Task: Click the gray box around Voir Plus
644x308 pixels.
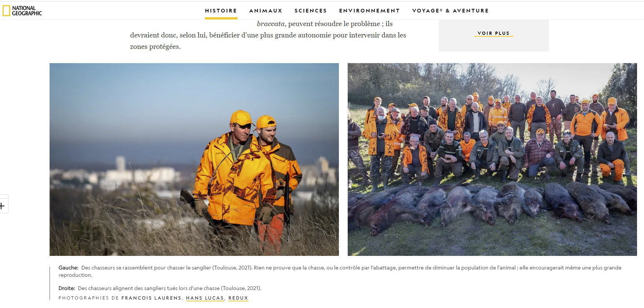Action: 493,35
